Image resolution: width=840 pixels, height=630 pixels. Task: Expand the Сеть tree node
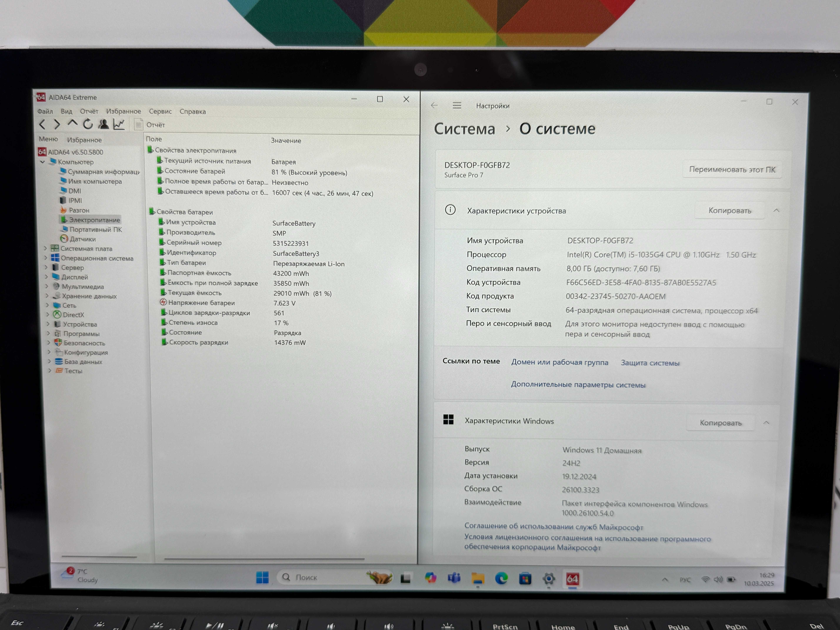pos(47,305)
